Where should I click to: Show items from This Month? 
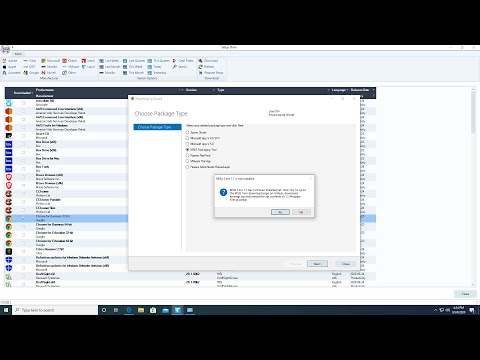point(133,73)
